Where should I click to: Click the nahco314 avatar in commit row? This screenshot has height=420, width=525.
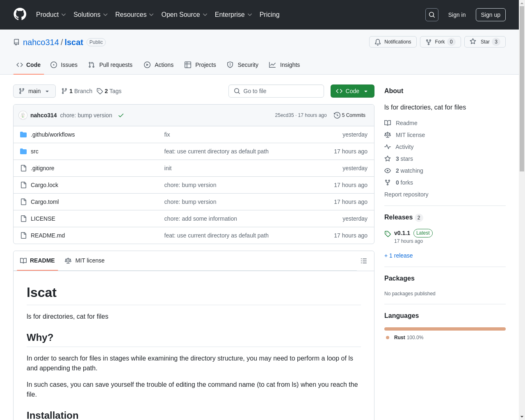tap(23, 115)
